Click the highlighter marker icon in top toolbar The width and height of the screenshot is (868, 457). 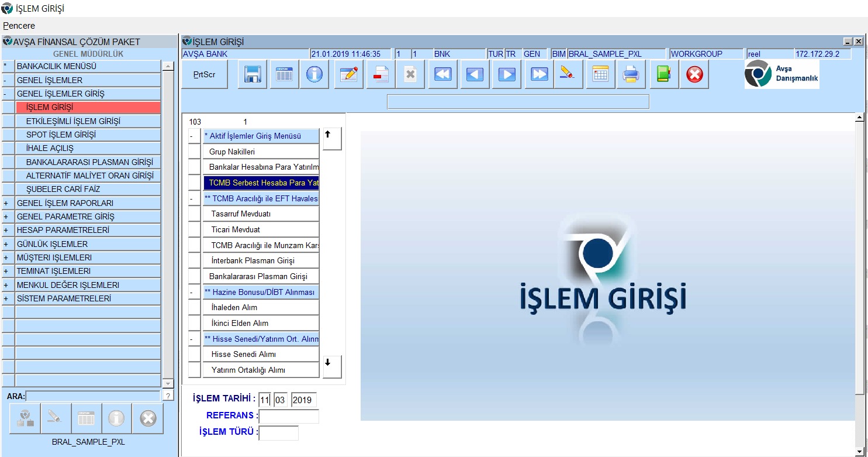pos(568,75)
